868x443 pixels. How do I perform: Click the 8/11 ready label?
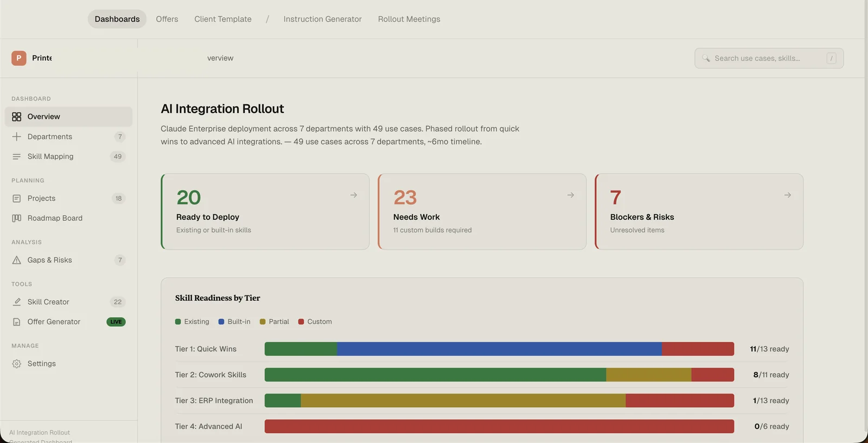pyautogui.click(x=771, y=375)
